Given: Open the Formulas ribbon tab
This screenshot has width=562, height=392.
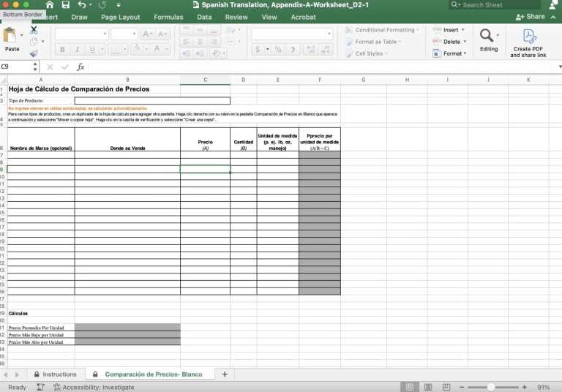Looking at the screenshot, I should coord(168,17).
